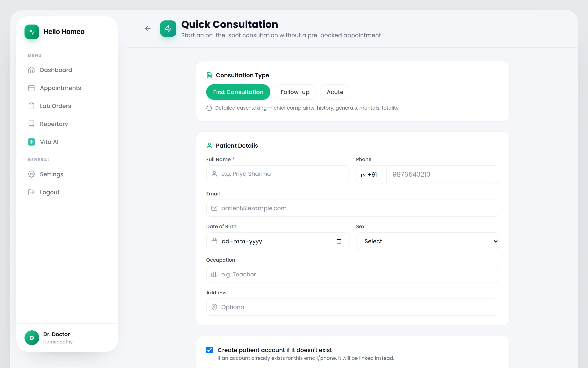Click the Repertory book icon
This screenshot has height=368, width=588.
point(31,124)
